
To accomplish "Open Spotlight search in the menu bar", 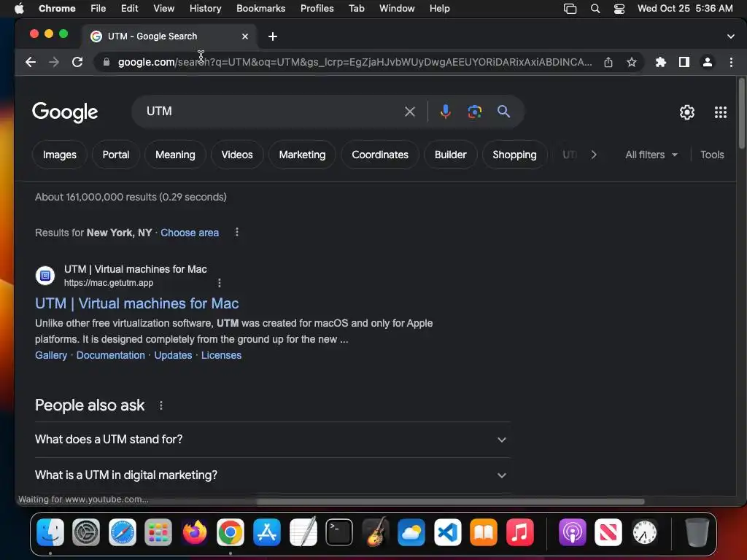I will 595,9.
